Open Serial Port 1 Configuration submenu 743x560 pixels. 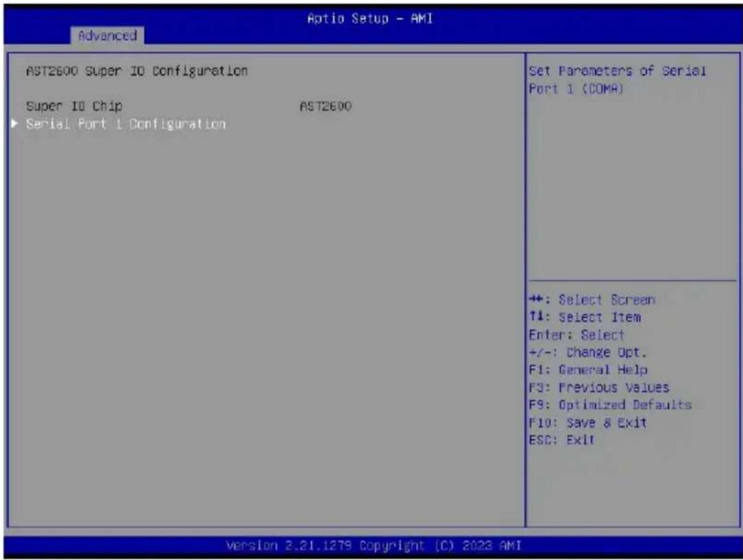point(126,124)
